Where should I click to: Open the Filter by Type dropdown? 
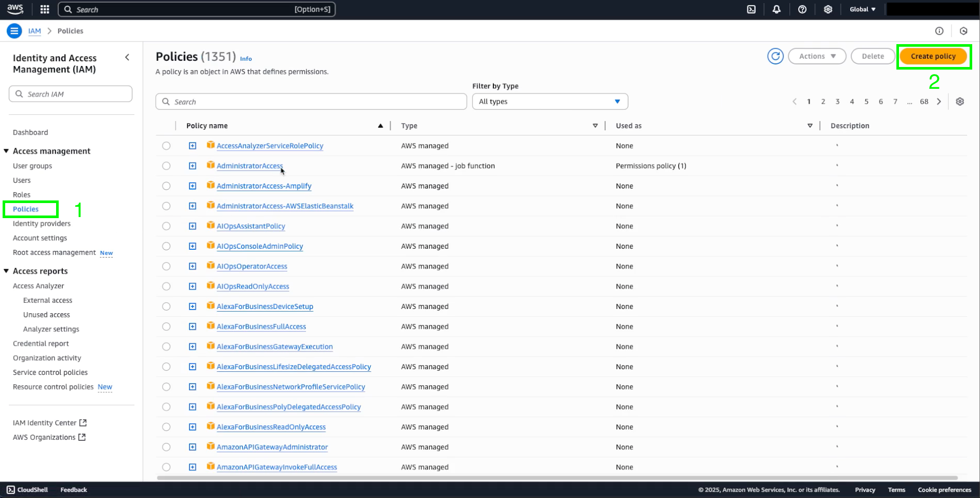[550, 101]
